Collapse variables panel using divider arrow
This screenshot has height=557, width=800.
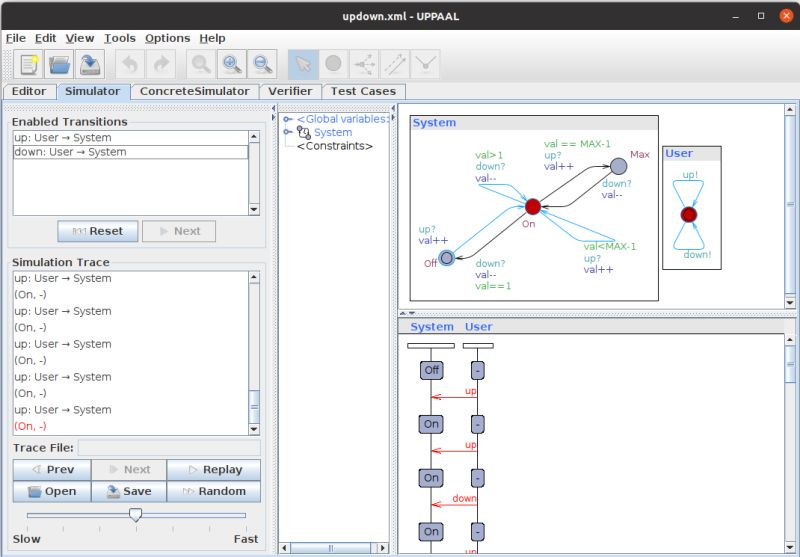[x=393, y=109]
